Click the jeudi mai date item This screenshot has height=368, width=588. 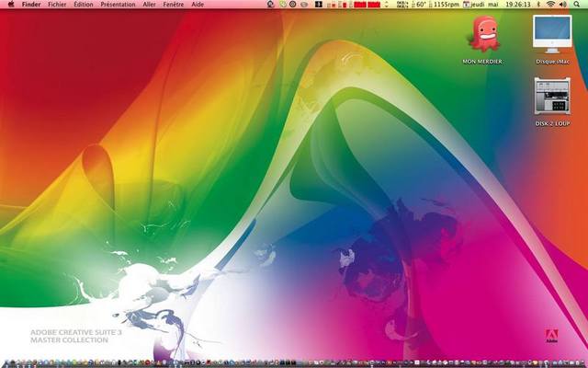click(481, 5)
